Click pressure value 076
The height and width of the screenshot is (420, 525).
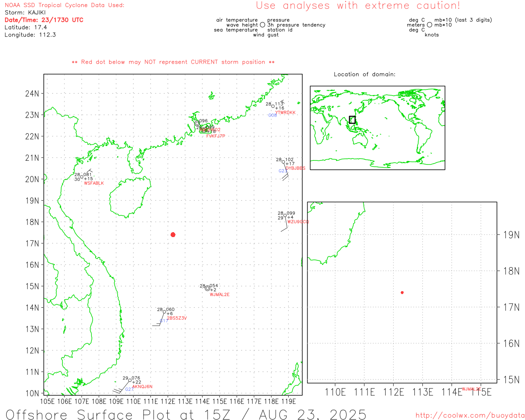tap(136, 378)
